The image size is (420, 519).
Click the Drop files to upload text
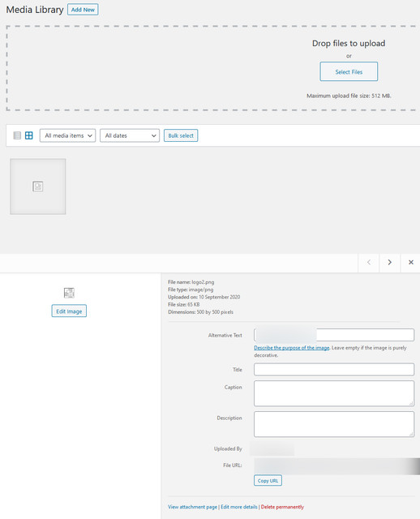(349, 43)
